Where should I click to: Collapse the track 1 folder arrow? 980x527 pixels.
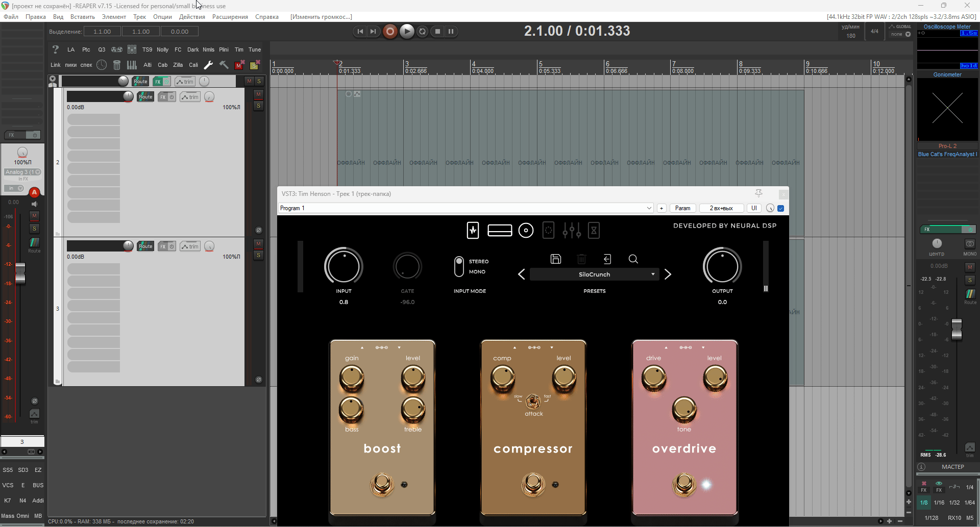click(53, 79)
